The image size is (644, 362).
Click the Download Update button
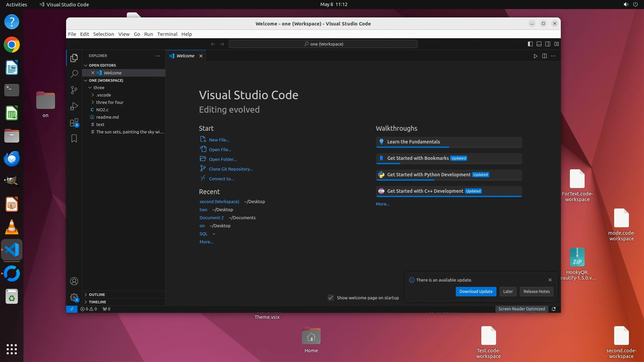pyautogui.click(x=476, y=292)
